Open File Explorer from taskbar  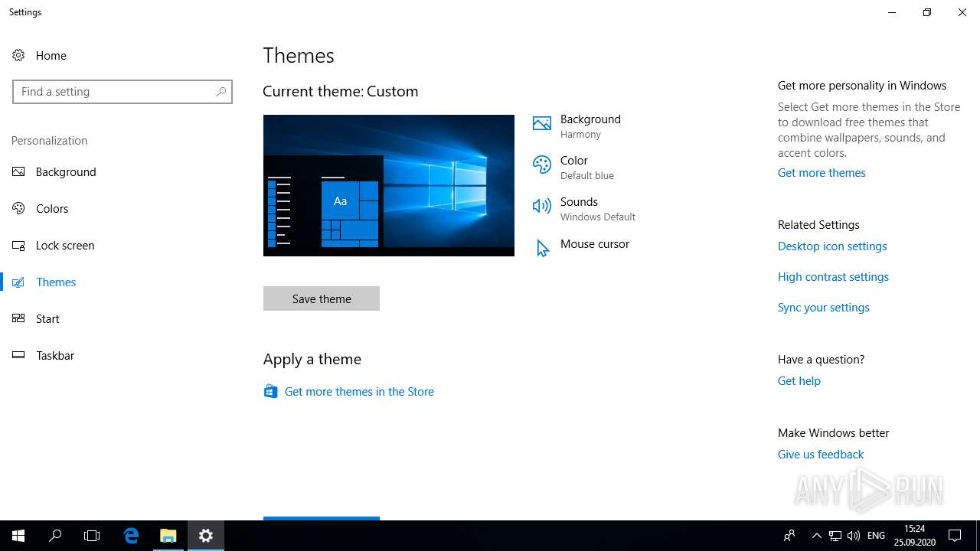[x=168, y=536]
